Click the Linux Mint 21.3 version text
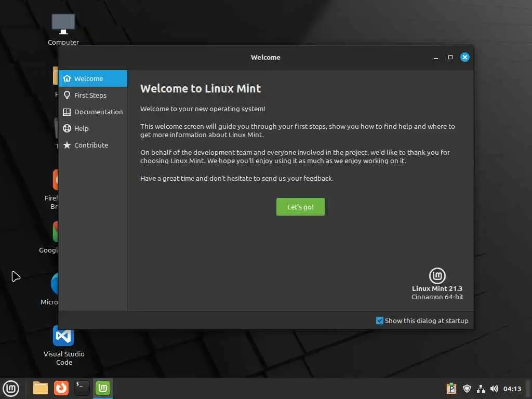This screenshot has width=532, height=399. [437, 288]
